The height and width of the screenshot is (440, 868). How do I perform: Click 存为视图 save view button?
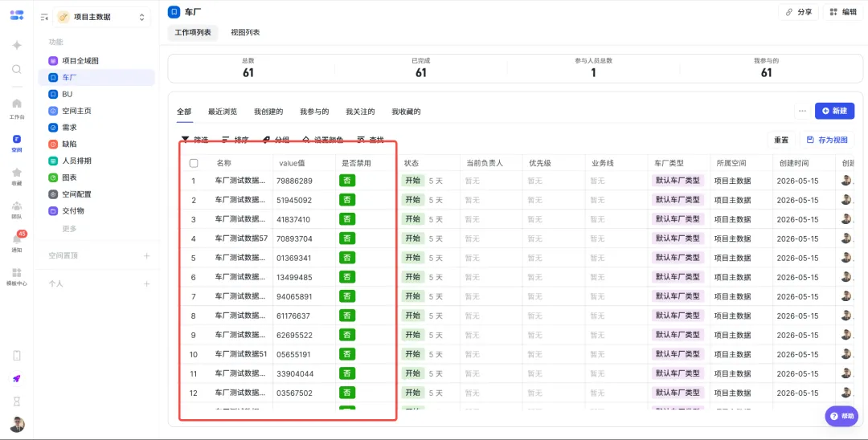827,140
